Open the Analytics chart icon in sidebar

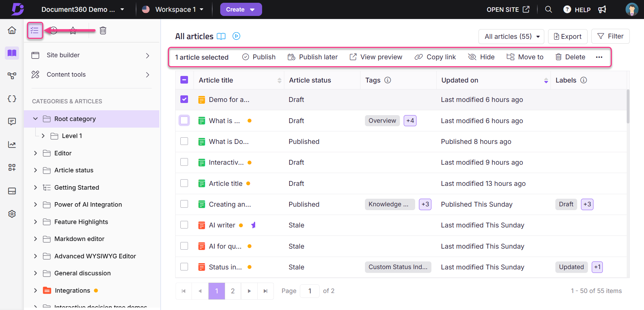pos(12,145)
